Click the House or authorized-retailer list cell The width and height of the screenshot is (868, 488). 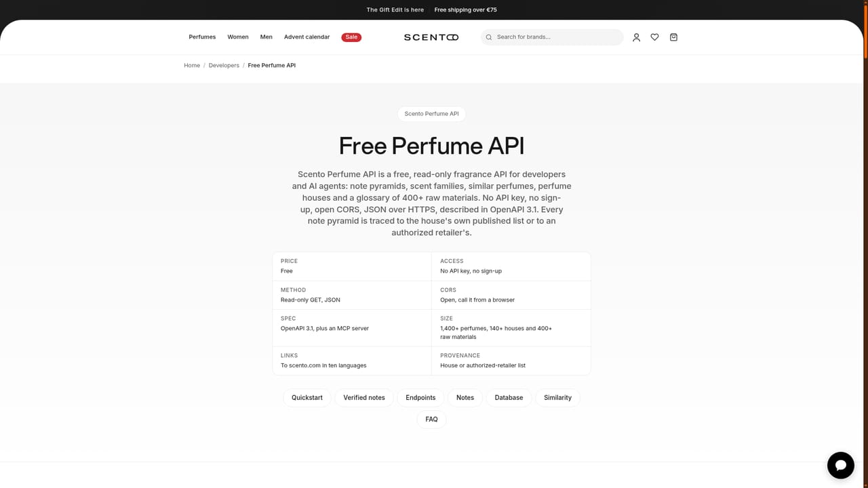pos(511,361)
